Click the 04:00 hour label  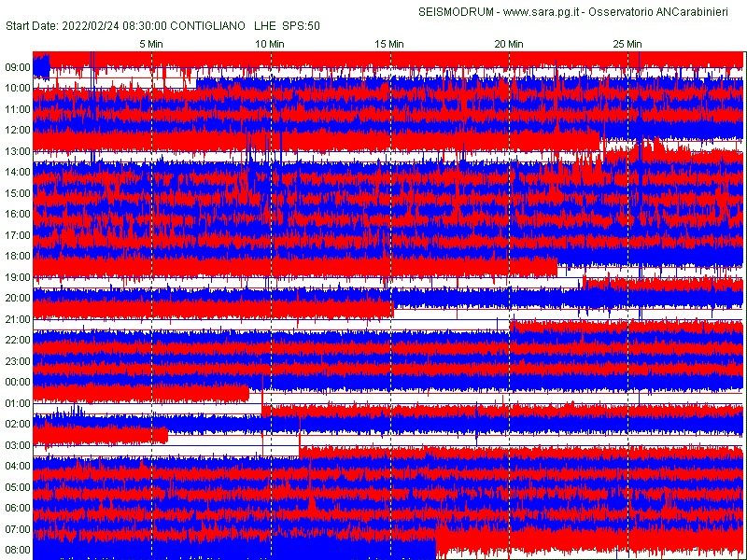pyautogui.click(x=17, y=466)
